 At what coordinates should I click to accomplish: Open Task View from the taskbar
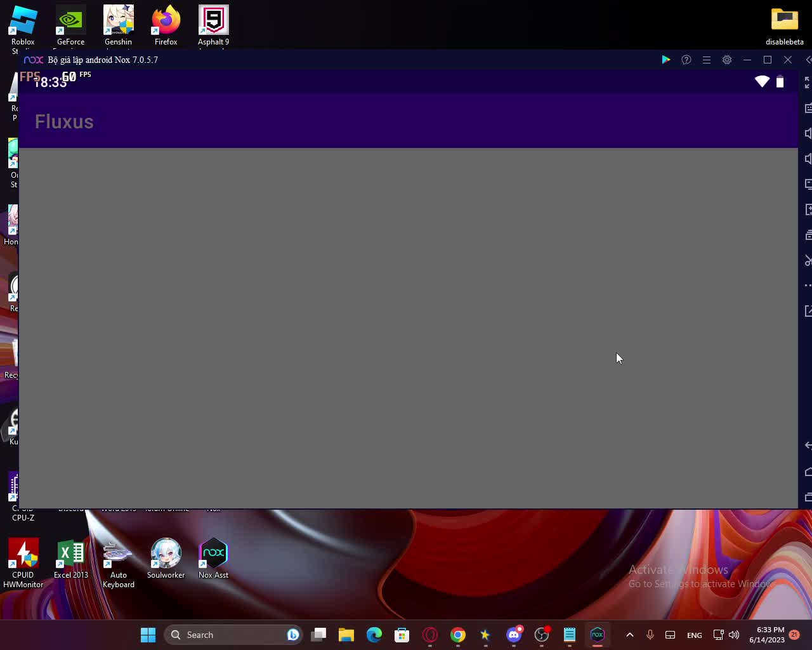[x=318, y=635]
